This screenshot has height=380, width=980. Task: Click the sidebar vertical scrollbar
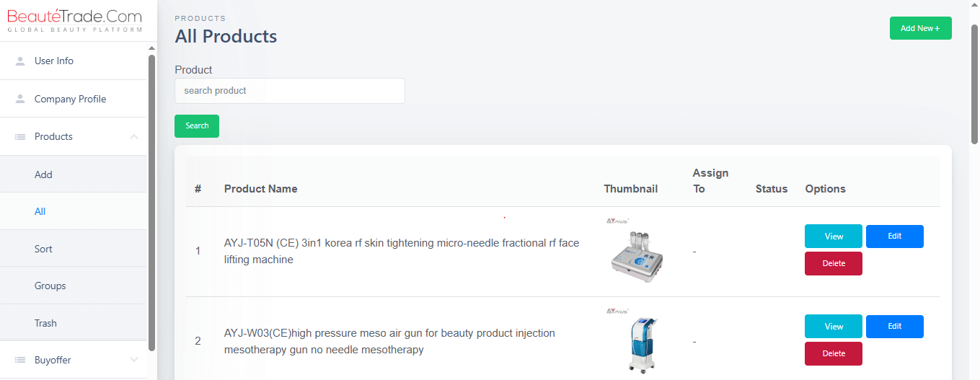pos(151,202)
